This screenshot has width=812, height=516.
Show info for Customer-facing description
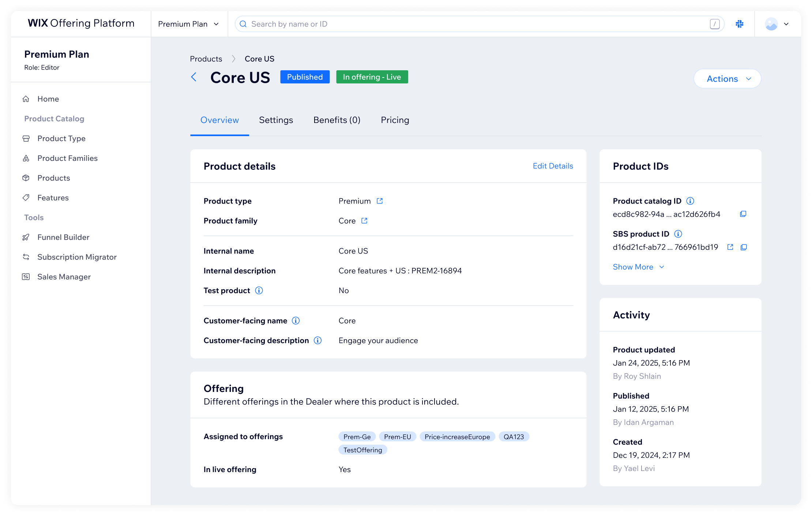pyautogui.click(x=318, y=340)
